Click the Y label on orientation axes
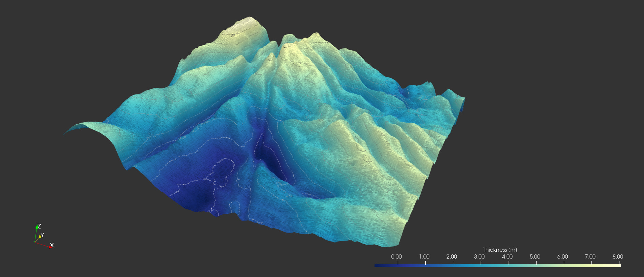 pyautogui.click(x=42, y=235)
